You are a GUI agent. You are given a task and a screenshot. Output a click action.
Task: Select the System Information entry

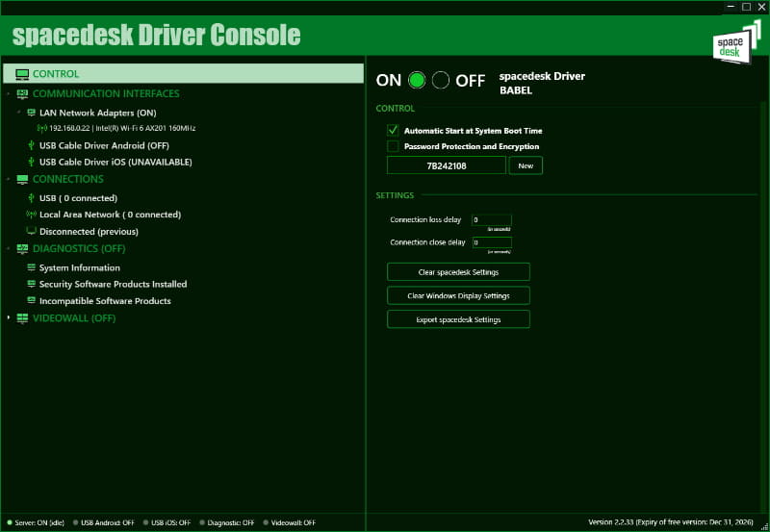[x=80, y=267]
